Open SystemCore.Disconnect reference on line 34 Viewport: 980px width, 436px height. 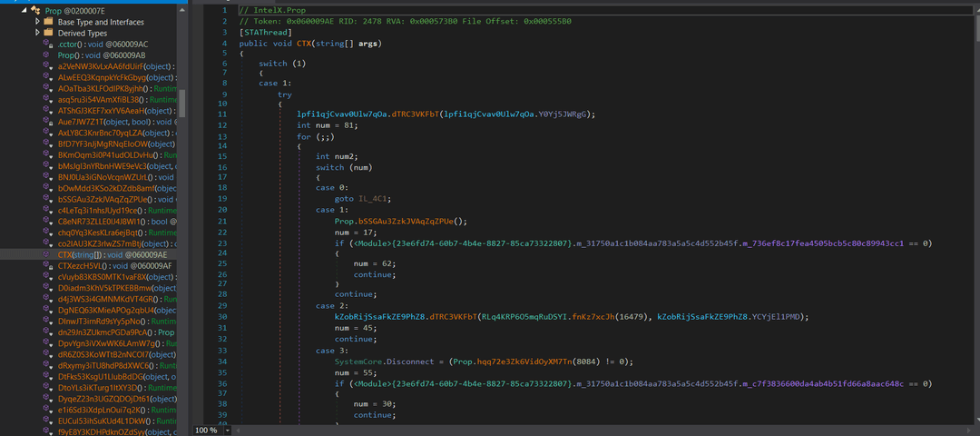pos(378,362)
